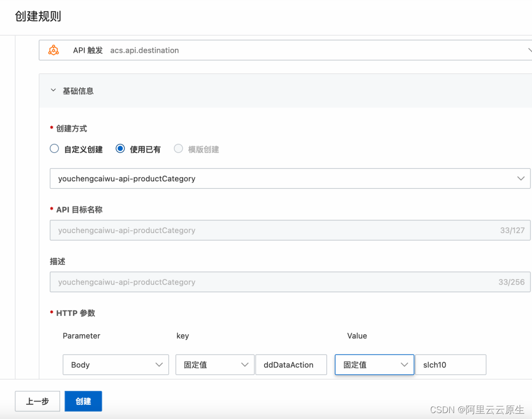Click the HTTP 参数 label
Viewport: 532px width, 419px height.
point(76,313)
